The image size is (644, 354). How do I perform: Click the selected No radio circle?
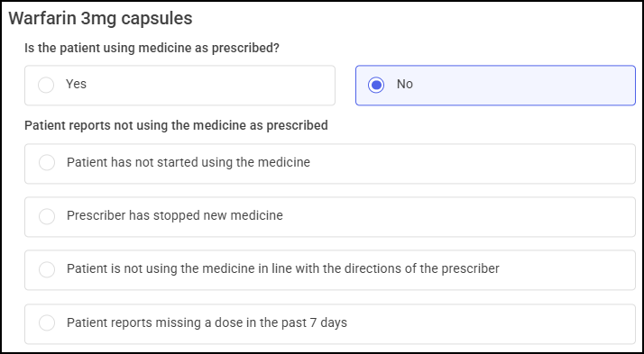[x=376, y=86]
